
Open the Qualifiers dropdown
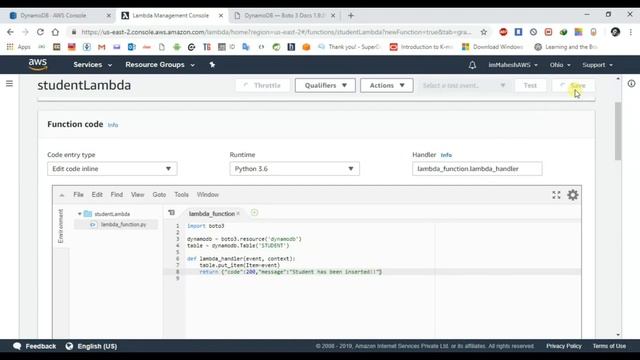pyautogui.click(x=325, y=85)
